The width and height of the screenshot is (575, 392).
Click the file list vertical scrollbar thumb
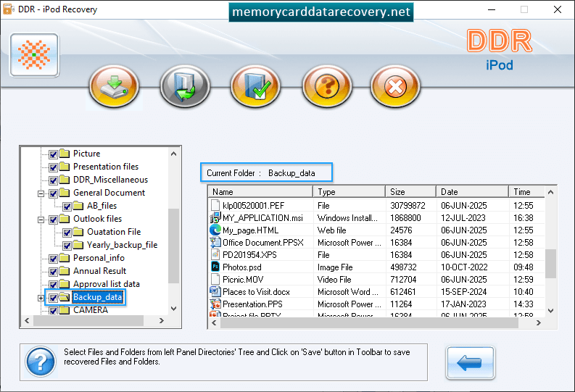click(550, 264)
